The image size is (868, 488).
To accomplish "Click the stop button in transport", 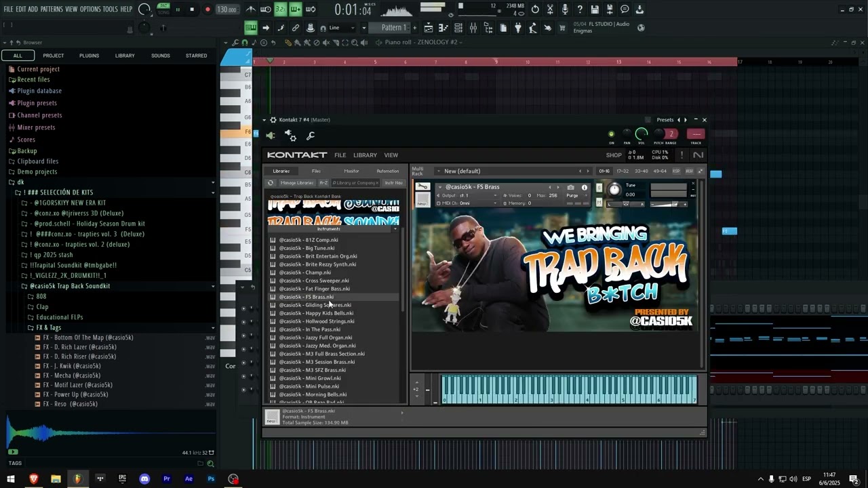I will 192,9.
